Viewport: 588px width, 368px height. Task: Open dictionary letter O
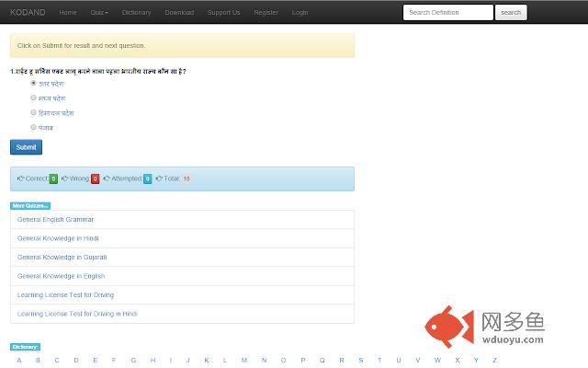click(x=284, y=360)
